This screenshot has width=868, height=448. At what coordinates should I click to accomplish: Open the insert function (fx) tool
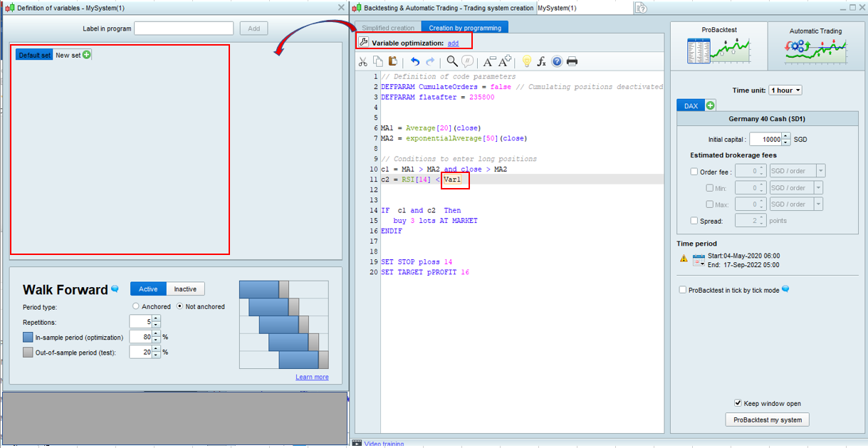(541, 61)
